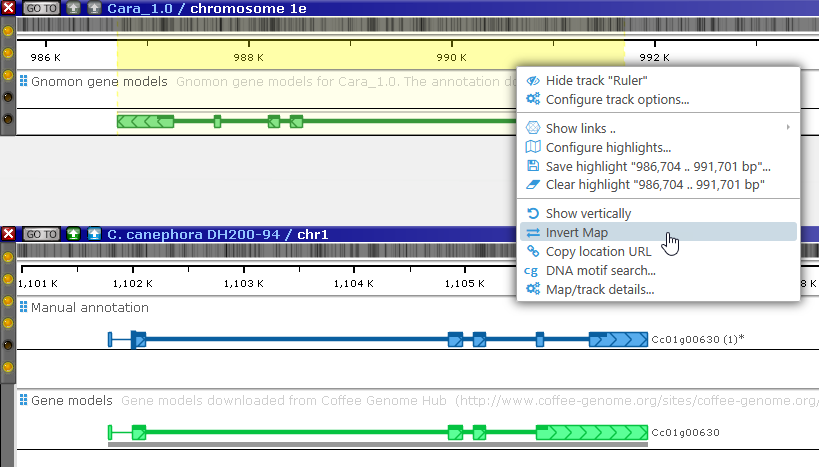The image size is (819, 467).
Task: Click the grid handle icon beside Manual annotation
Action: [x=24, y=307]
